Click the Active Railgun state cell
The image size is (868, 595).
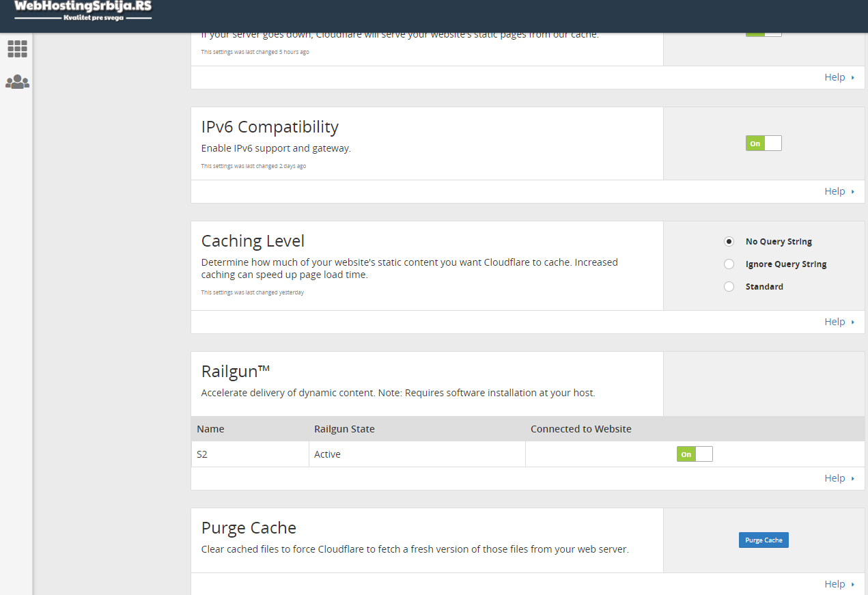pos(417,454)
